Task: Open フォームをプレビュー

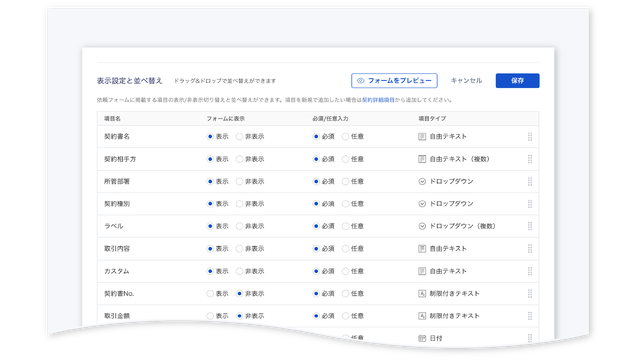Action: [x=394, y=81]
